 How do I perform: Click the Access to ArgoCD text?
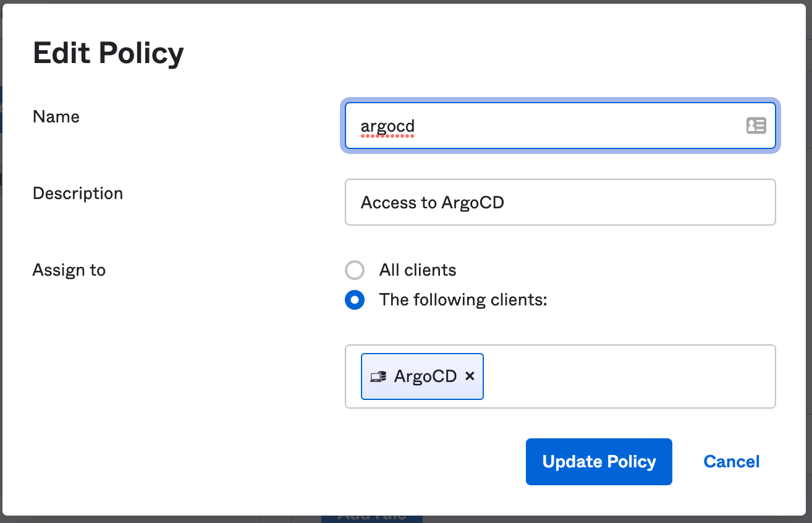433,203
